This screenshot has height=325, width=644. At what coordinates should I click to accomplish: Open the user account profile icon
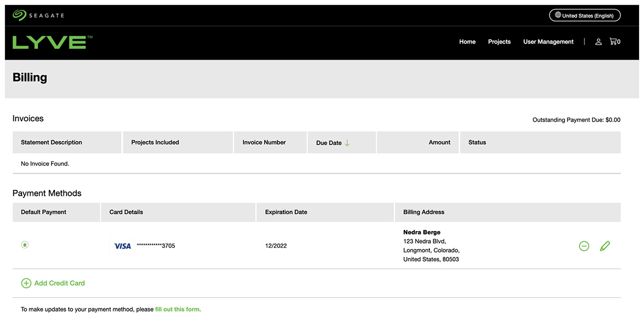[598, 42]
